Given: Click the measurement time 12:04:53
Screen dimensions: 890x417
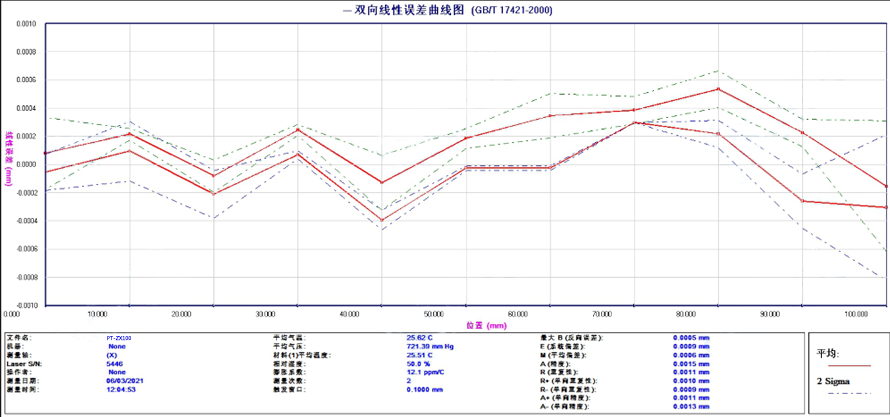Looking at the screenshot, I should pos(123,389).
